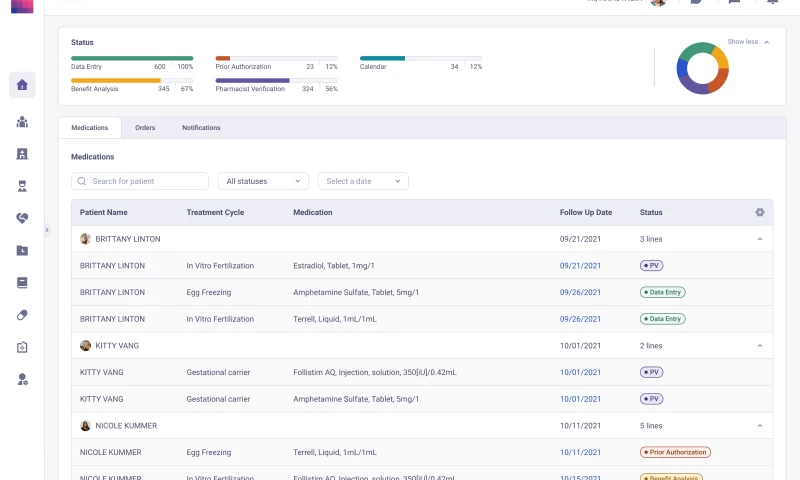Collapse Kitty Vang's medication group
This screenshot has width=800, height=480.
(759, 346)
